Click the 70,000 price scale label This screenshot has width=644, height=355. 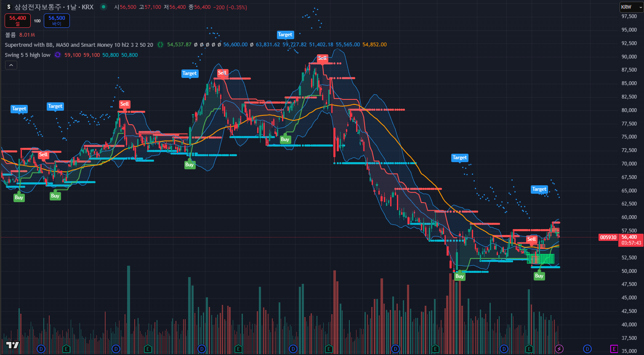tap(629, 164)
